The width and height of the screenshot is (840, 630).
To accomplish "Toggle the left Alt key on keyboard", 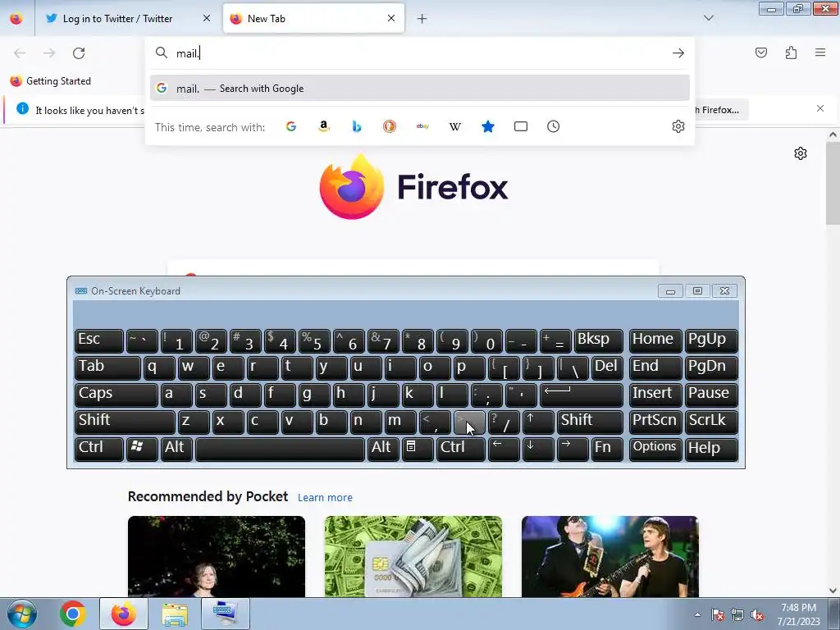I will point(176,449).
